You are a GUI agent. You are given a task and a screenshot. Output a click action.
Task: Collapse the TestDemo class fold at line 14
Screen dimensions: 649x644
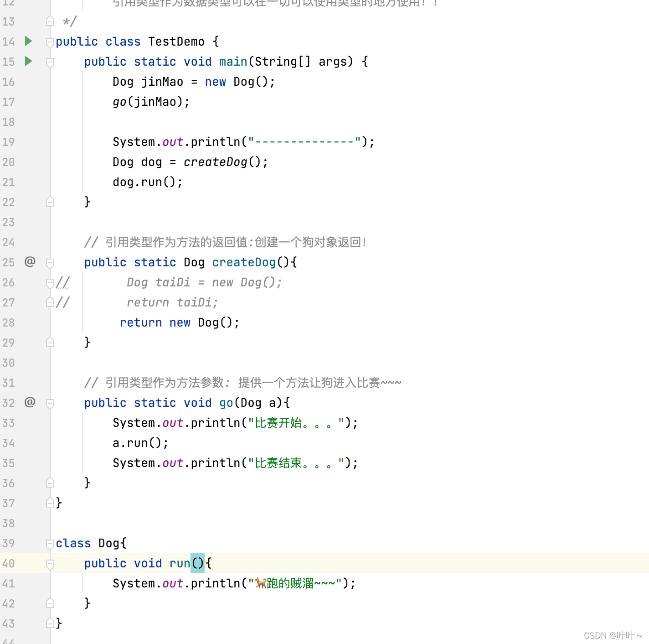coord(50,42)
